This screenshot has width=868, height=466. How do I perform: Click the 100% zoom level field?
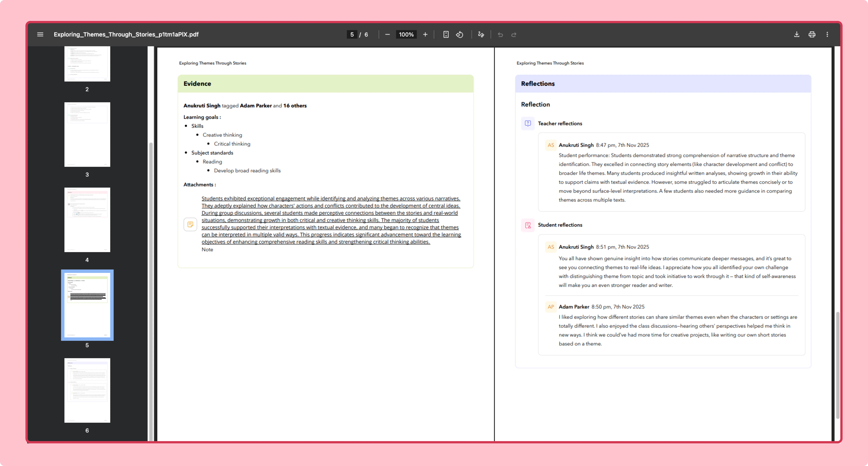pyautogui.click(x=406, y=34)
